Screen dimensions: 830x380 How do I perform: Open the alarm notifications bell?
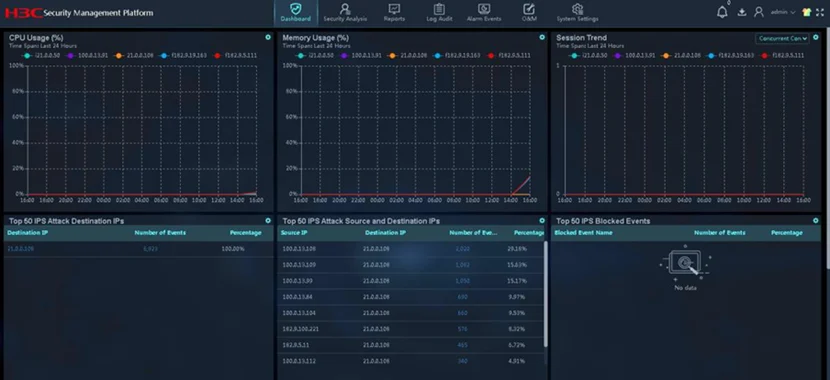pyautogui.click(x=722, y=12)
